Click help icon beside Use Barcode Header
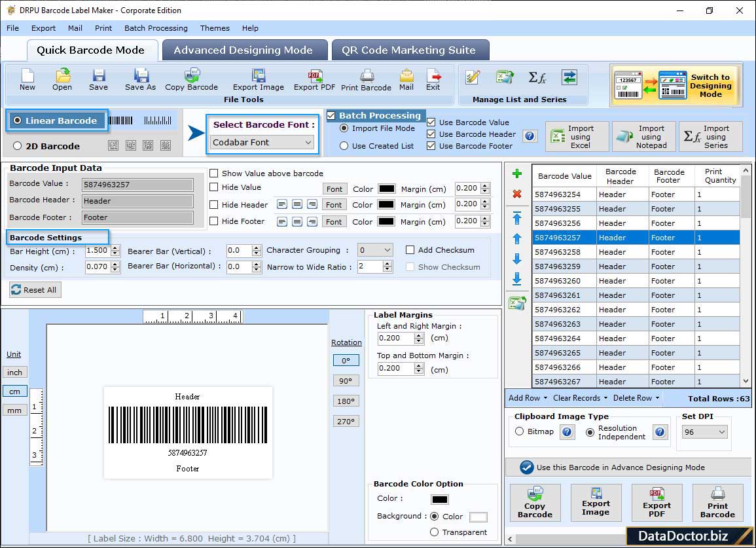756x548 pixels. pos(530,136)
